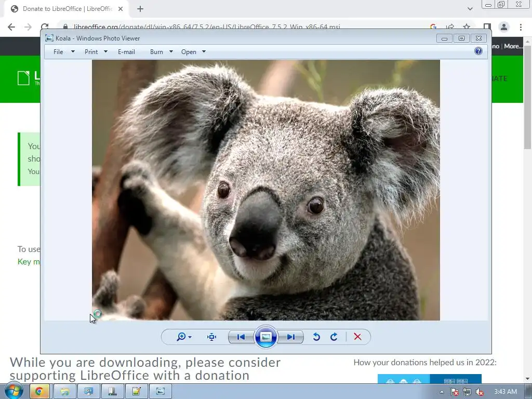Maximize the Windows Photo Viewer window
This screenshot has height=399, width=532.
pos(461,38)
